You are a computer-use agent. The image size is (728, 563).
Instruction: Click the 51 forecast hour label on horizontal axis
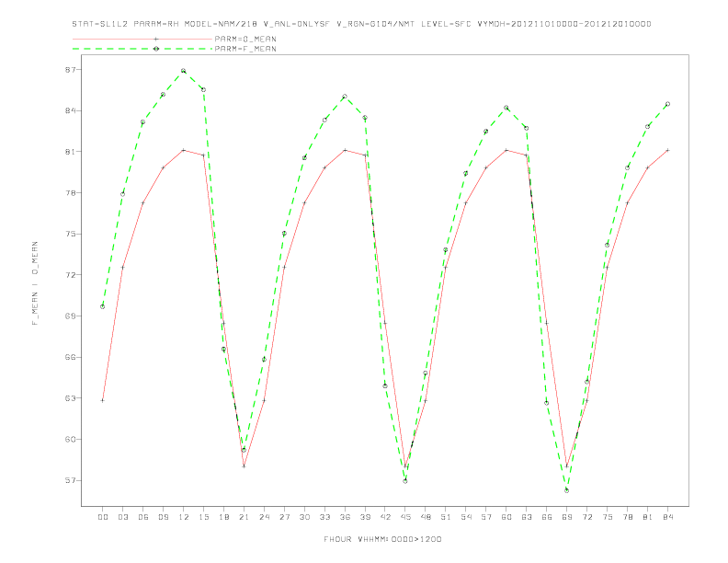(x=446, y=517)
